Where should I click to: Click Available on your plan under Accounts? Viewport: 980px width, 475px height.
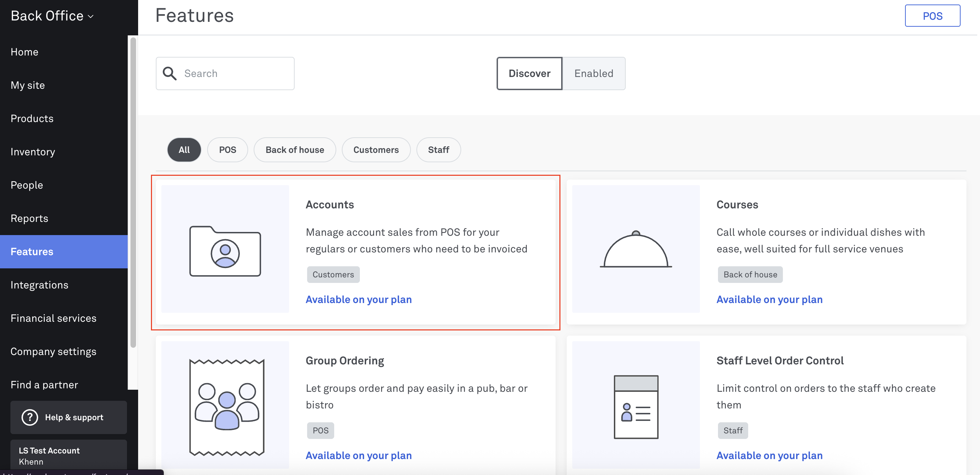click(x=358, y=300)
